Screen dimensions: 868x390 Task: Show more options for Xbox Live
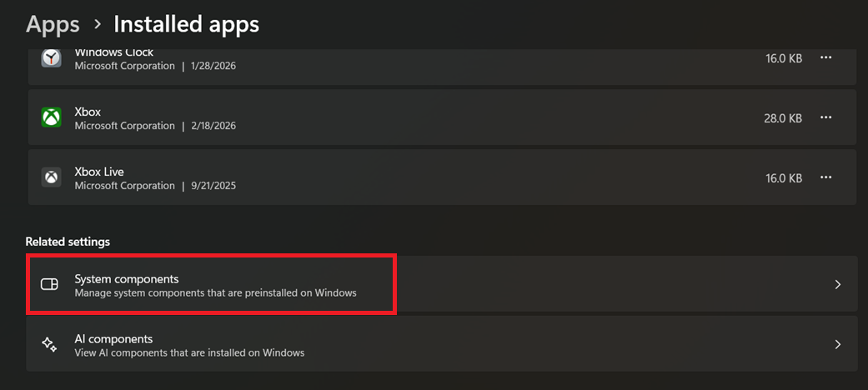pos(825,177)
